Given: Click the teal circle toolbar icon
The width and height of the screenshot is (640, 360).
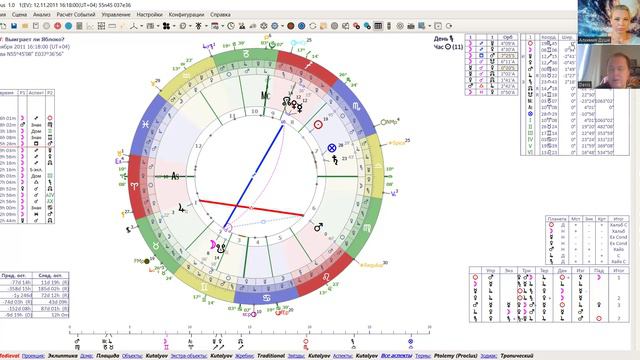Looking at the screenshot, I should pos(68,26).
